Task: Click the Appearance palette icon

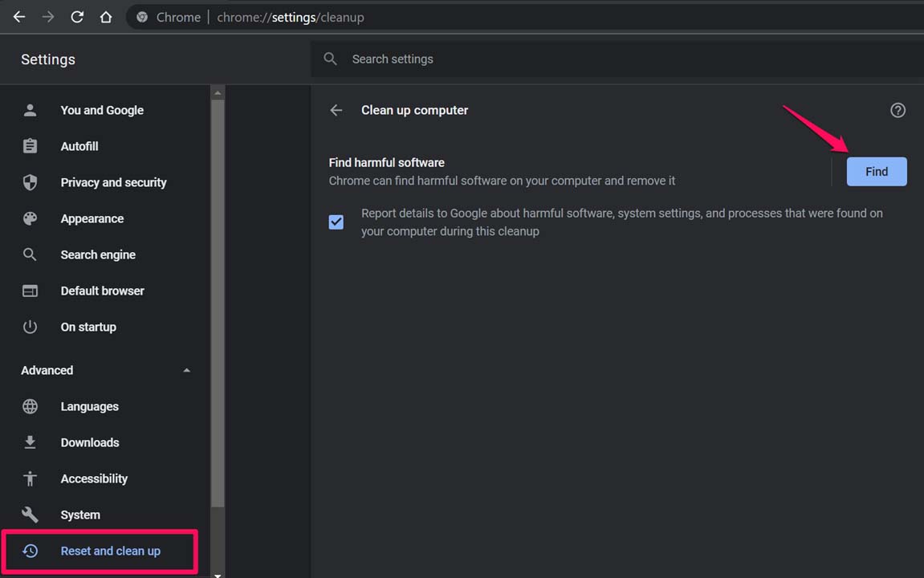Action: click(x=30, y=218)
